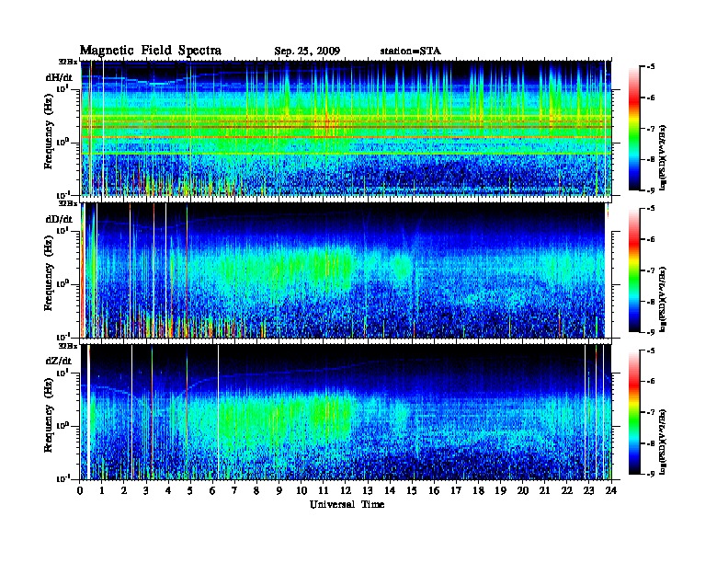The width and height of the screenshot is (728, 563).
Task: Click hour tick label "14" on time axis
Action: tap(390, 490)
